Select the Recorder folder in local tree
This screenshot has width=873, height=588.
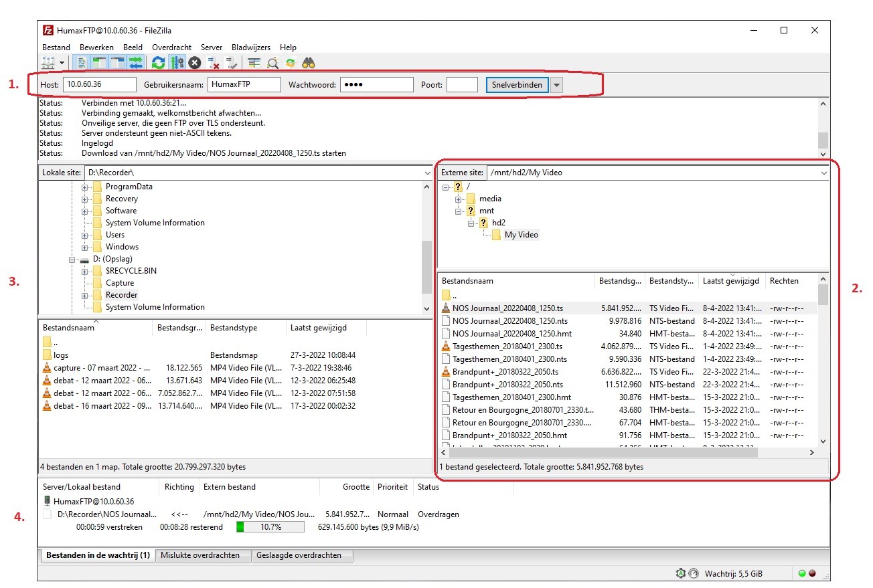(x=121, y=295)
